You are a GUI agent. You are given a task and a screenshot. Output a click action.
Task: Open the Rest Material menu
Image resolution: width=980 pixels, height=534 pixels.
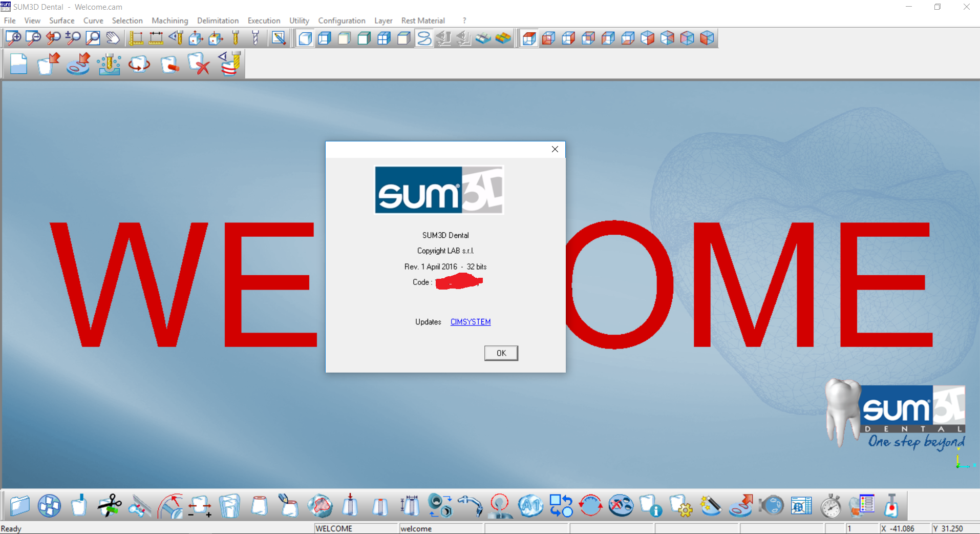click(423, 20)
